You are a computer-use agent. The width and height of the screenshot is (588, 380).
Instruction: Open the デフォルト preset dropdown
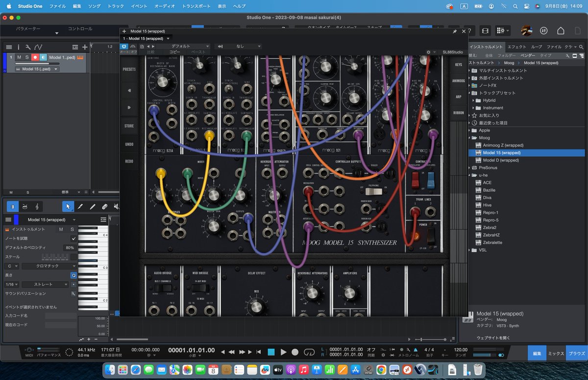(184, 46)
